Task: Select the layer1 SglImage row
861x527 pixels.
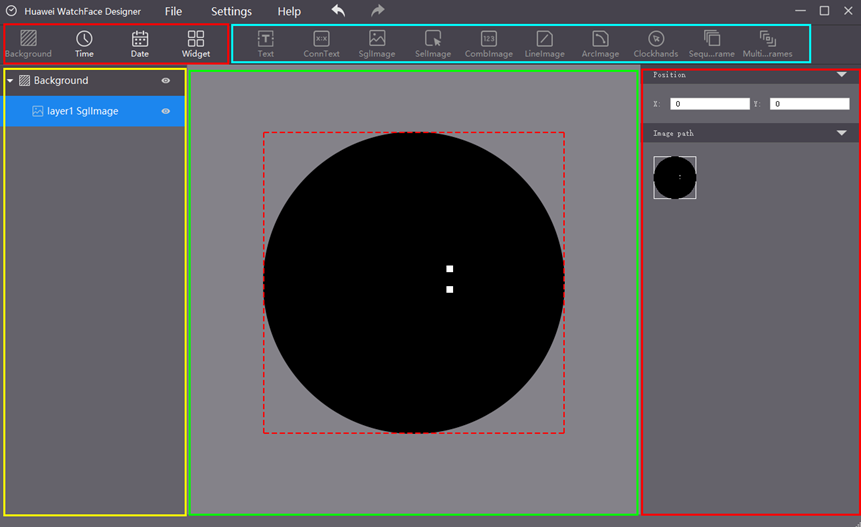Action: [94, 111]
